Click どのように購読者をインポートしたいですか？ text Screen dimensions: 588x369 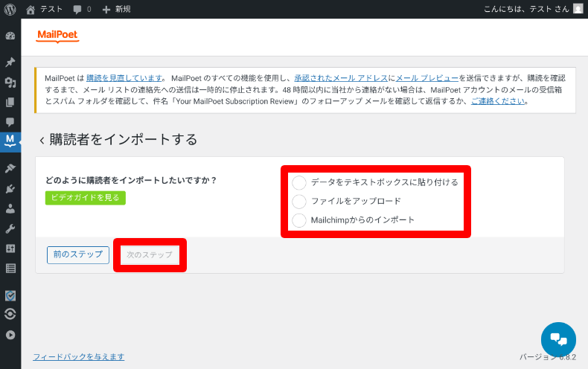coord(131,180)
